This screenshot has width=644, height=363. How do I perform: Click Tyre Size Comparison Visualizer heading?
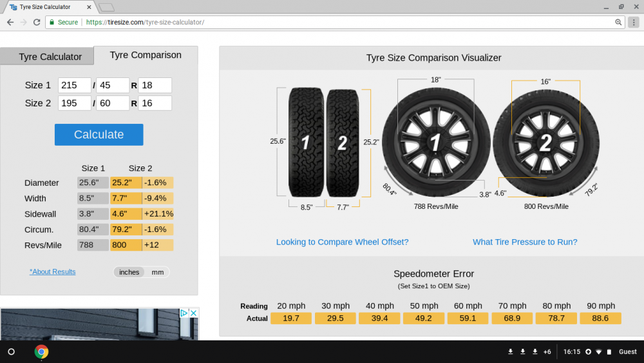433,57
